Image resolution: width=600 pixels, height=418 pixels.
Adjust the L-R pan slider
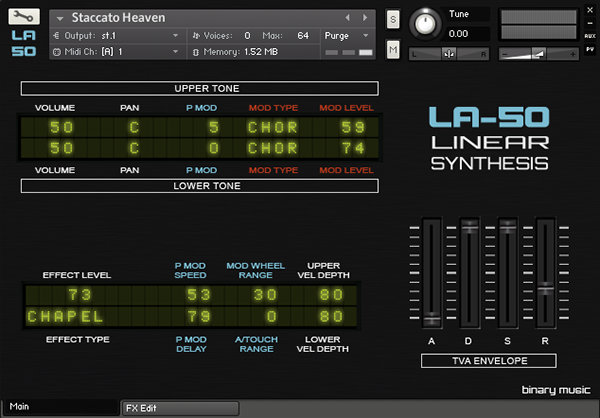448,54
